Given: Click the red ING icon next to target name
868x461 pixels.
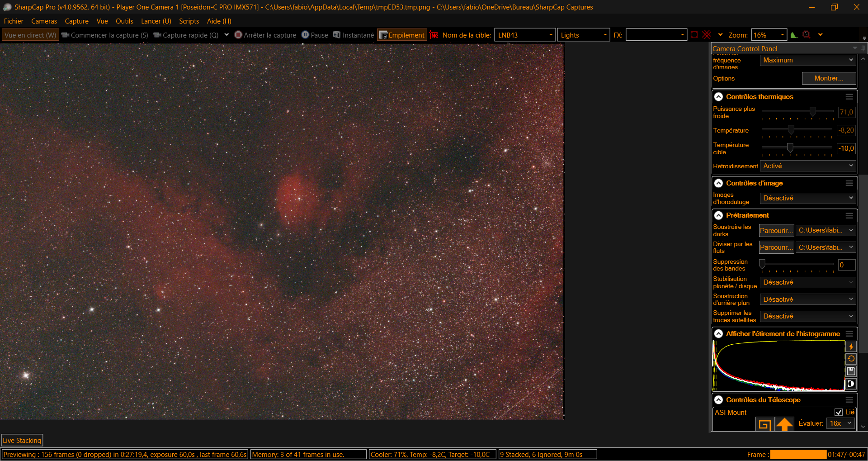Looking at the screenshot, I should click(434, 35).
